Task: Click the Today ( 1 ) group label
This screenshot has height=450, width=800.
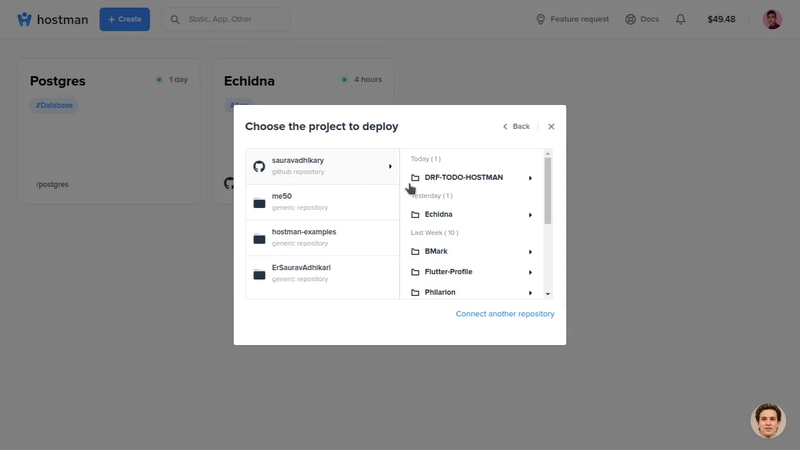Action: (x=426, y=159)
